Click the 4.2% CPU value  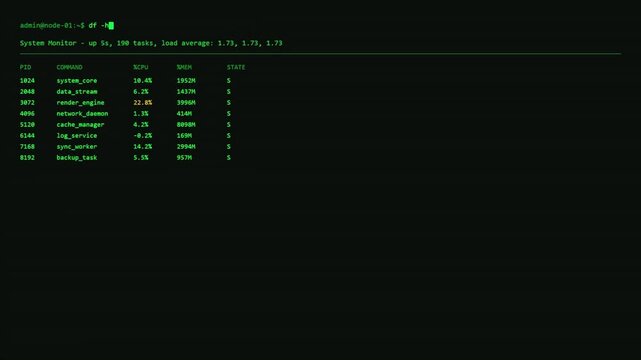click(141, 125)
